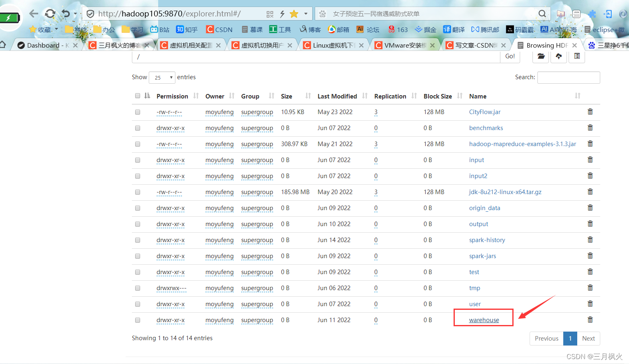Click the Search input field

click(x=569, y=78)
